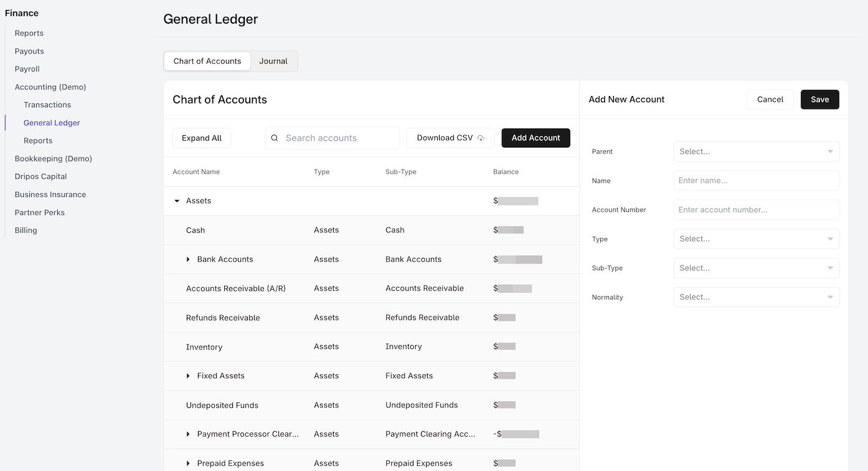The height and width of the screenshot is (471, 868).
Task: Expand the Fixed Assets row
Action: click(188, 376)
